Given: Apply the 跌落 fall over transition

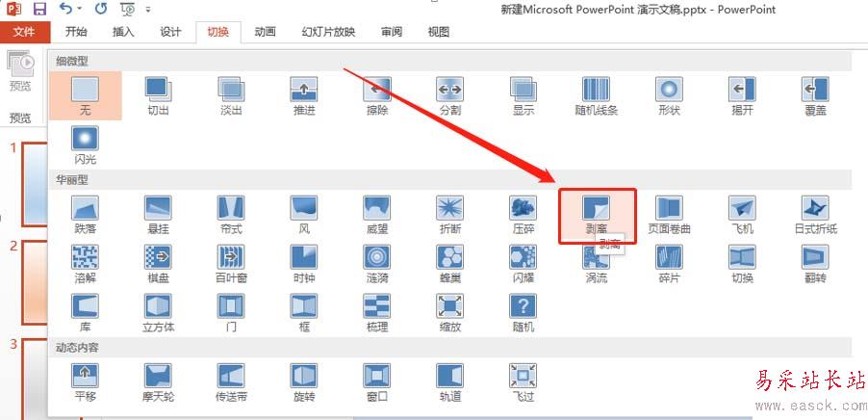Looking at the screenshot, I should pyautogui.click(x=86, y=214).
